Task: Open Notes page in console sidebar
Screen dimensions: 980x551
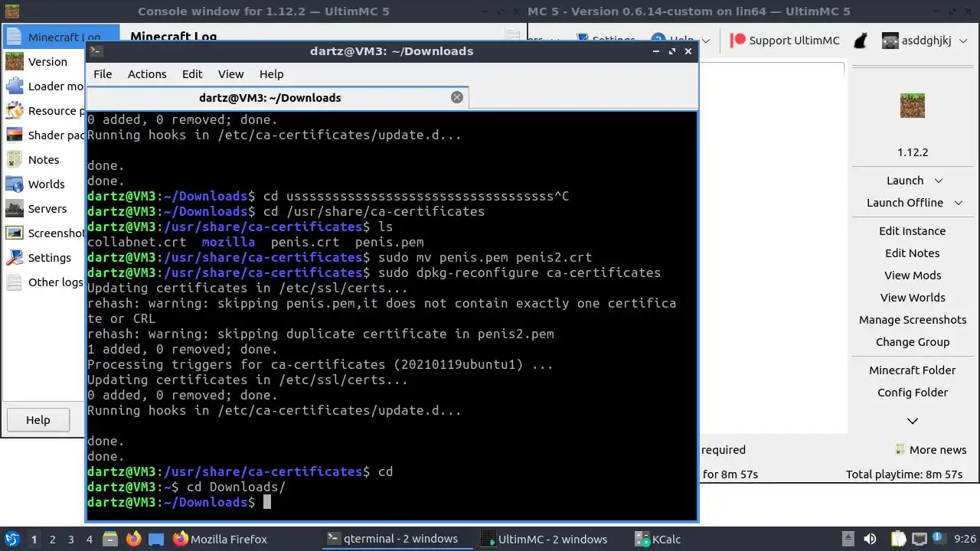Action: [x=44, y=160]
